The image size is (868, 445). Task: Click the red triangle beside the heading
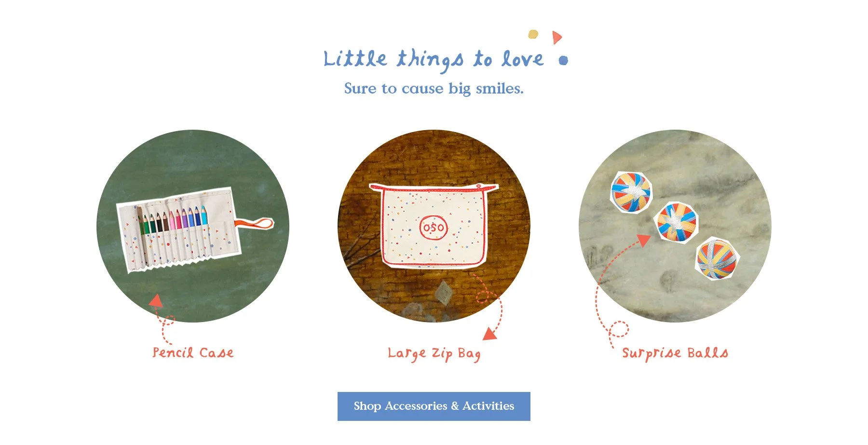557,37
